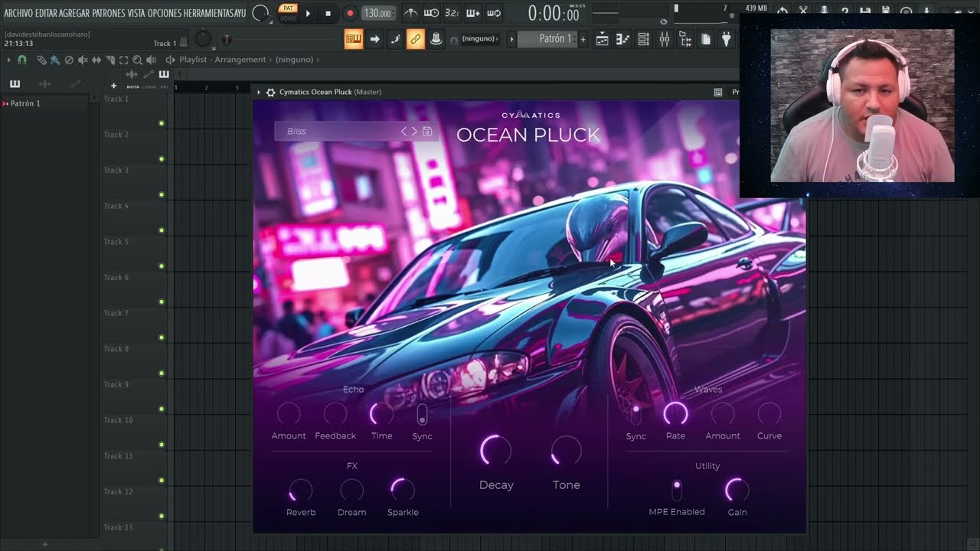The image size is (980, 551).
Task: Save the preset with the disk icon
Action: coord(427,132)
